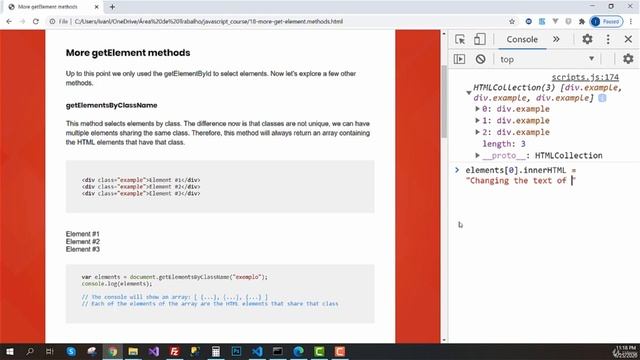Screen dimensions: 640x360
Task: Click the Element #2 text on the page
Action: (x=82, y=242)
